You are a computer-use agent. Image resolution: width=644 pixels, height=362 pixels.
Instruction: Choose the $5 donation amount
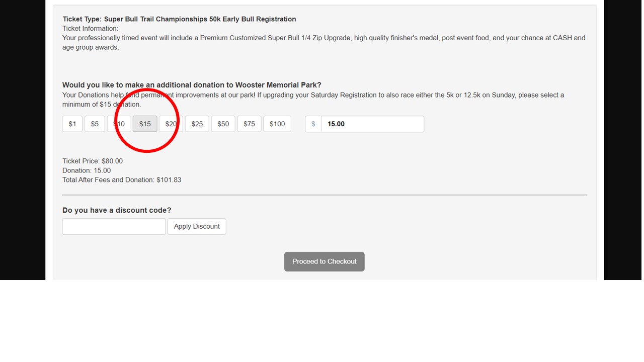95,124
